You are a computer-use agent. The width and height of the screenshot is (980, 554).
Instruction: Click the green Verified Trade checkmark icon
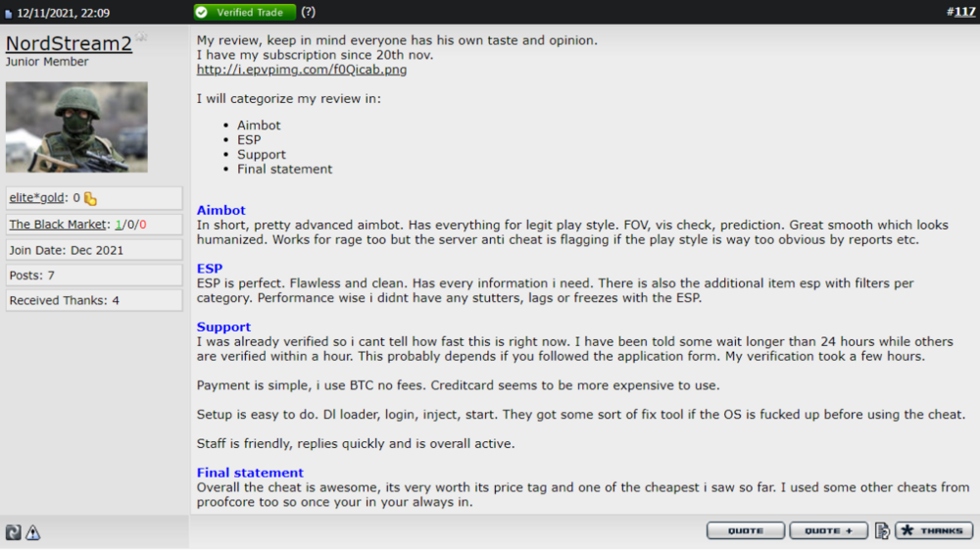point(202,13)
